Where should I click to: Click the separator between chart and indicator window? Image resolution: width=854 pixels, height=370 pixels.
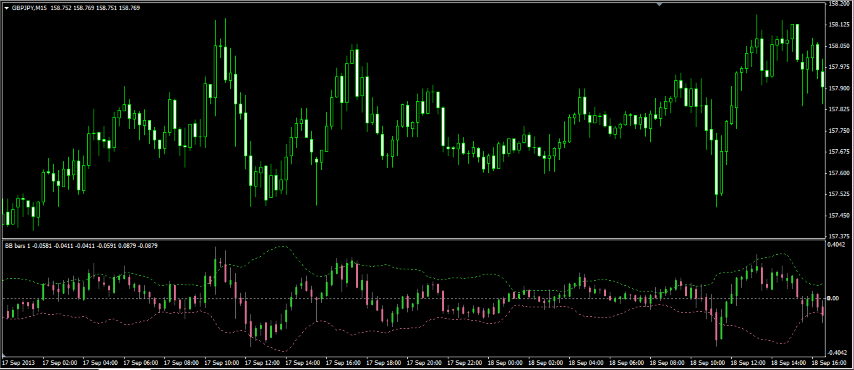click(413, 240)
